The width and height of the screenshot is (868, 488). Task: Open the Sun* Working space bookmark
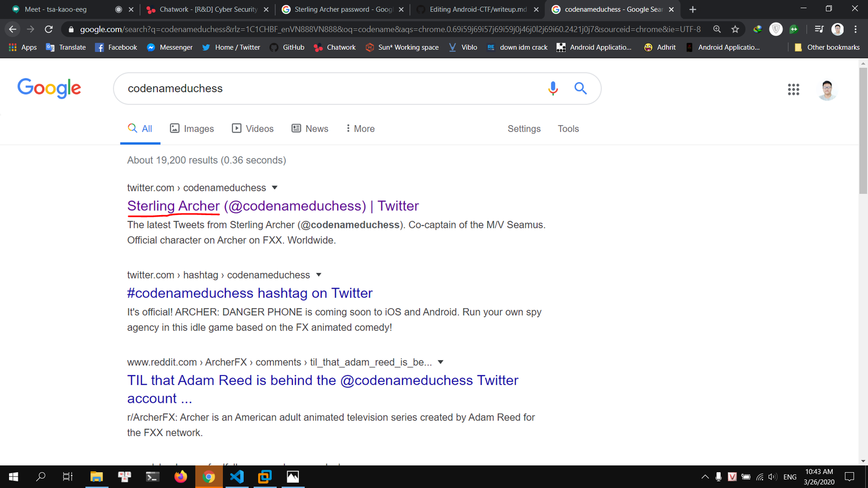[402, 47]
